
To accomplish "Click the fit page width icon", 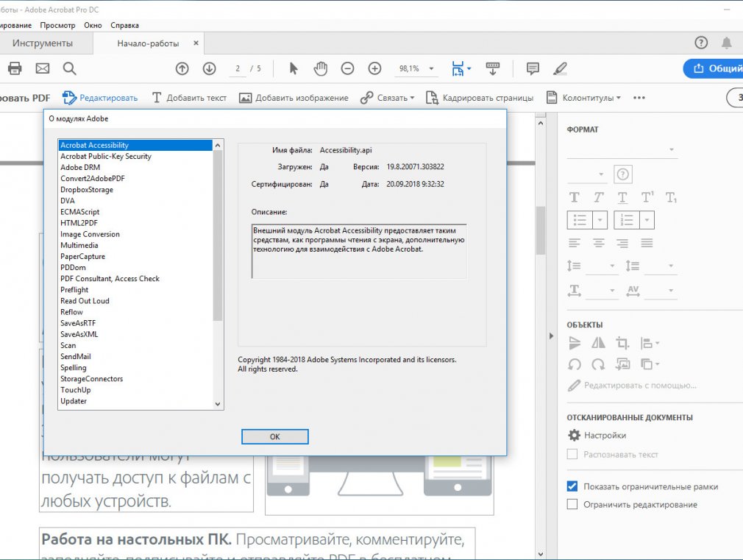I will tap(458, 68).
